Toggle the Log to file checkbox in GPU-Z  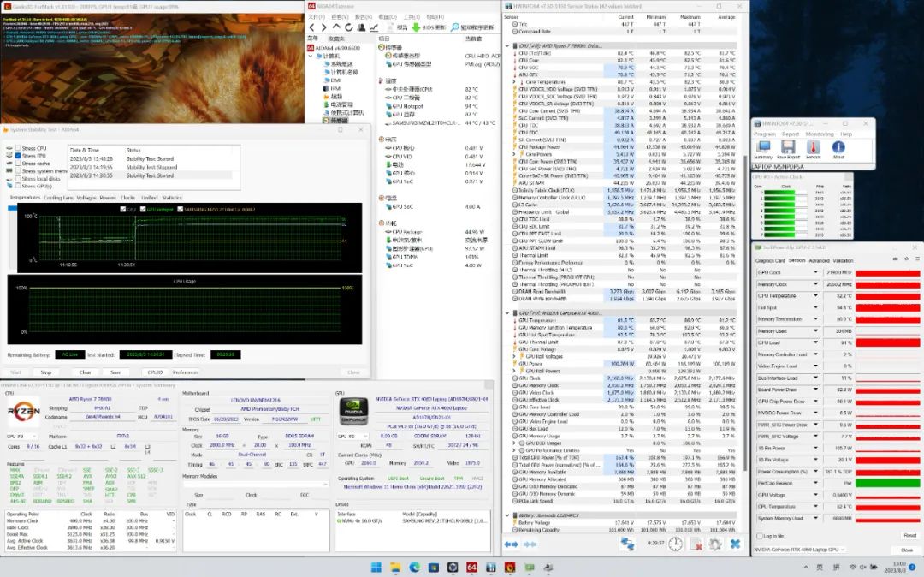(758, 535)
